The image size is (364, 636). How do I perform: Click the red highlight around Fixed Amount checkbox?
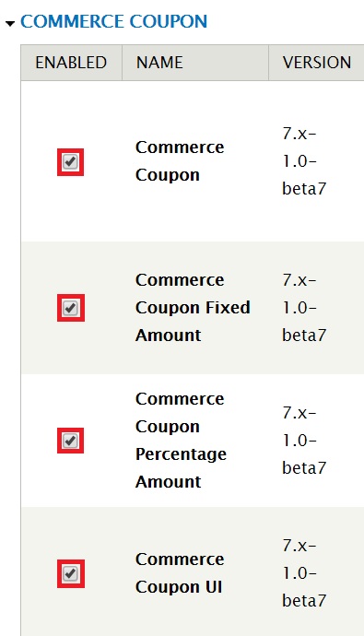click(x=71, y=308)
